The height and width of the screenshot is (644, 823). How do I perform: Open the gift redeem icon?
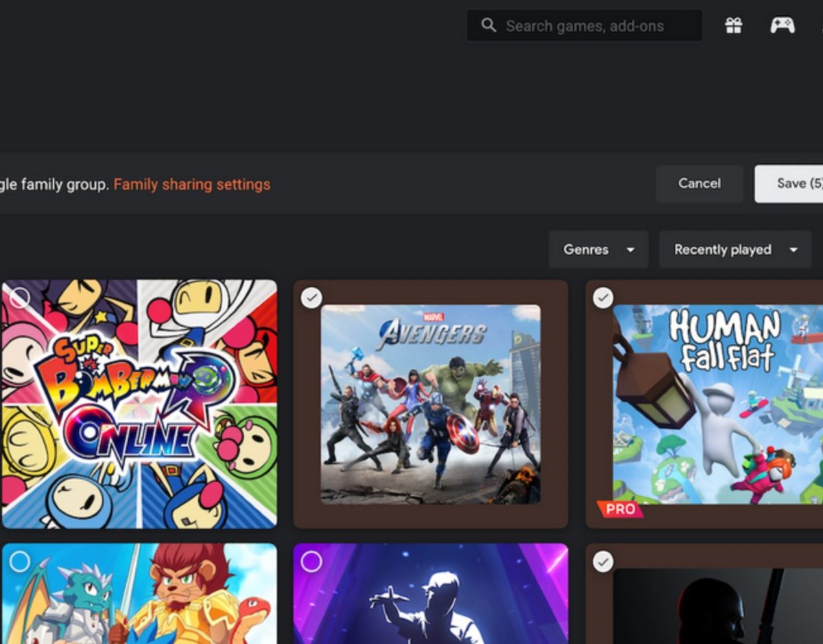pyautogui.click(x=734, y=25)
